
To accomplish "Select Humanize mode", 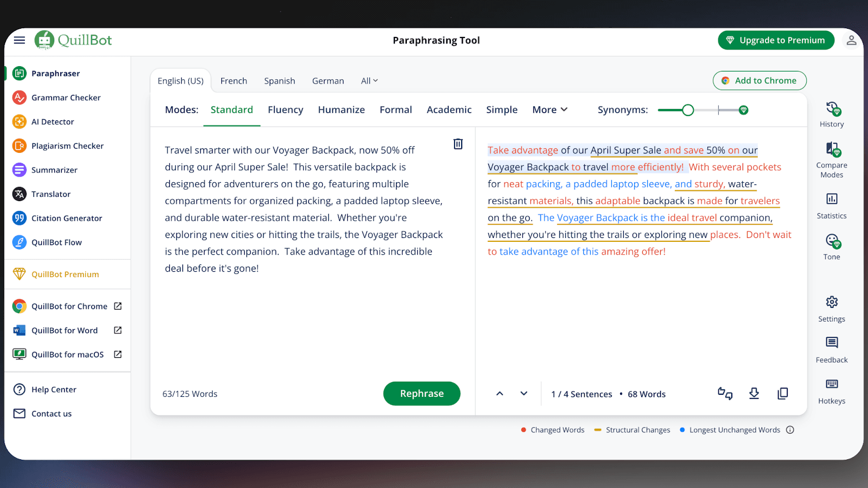I will [x=341, y=110].
